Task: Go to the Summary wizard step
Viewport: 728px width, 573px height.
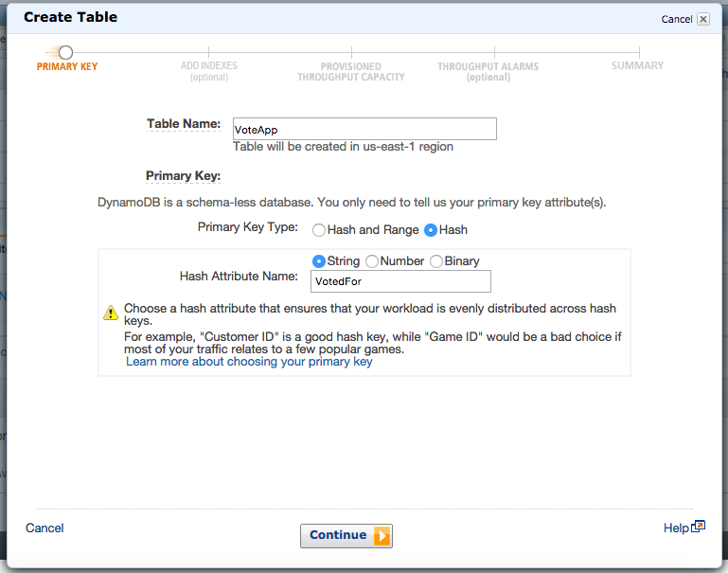Action: [637, 65]
